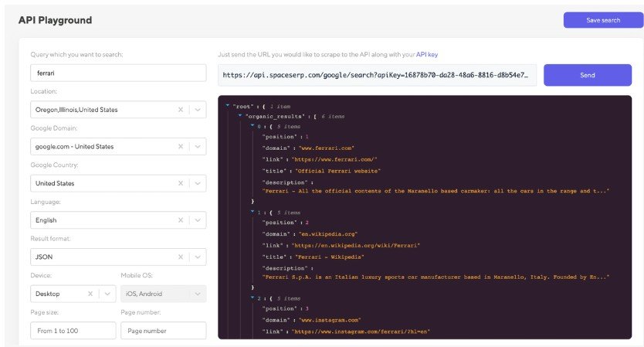The width and height of the screenshot is (644, 347).
Task: Click the Wikipedia Ferrari link value
Action: (356, 246)
